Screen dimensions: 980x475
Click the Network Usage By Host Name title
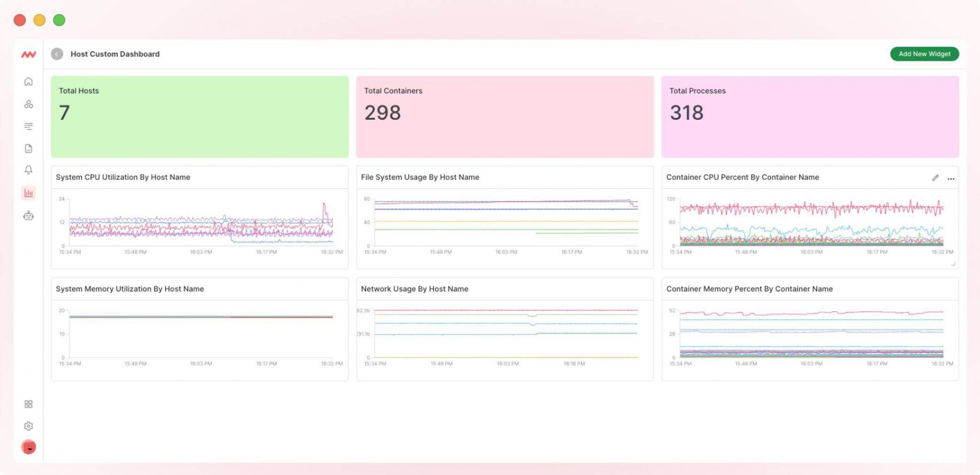[x=415, y=289]
